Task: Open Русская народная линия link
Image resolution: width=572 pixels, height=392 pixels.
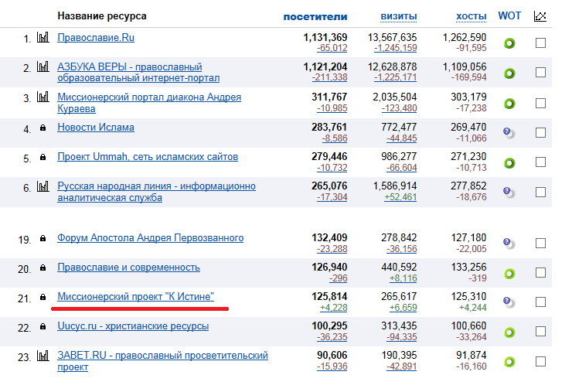Action: (x=156, y=192)
